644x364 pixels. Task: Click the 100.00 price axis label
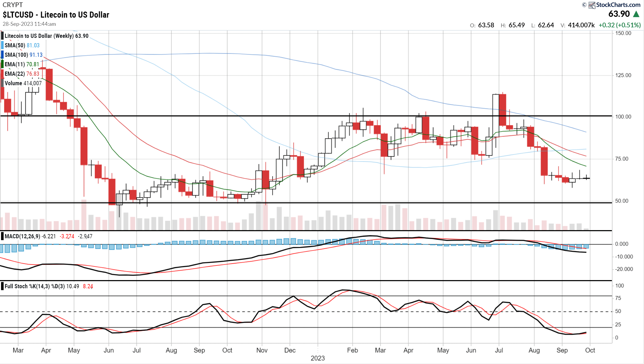pos(623,117)
